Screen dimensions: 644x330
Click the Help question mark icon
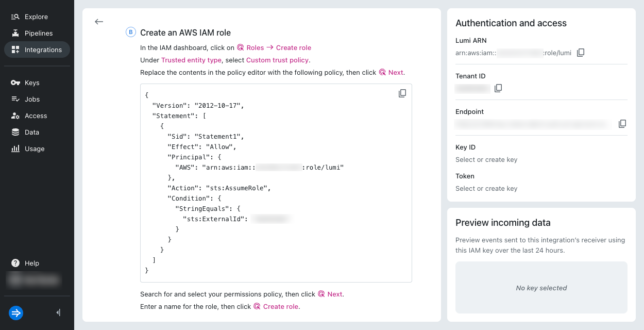[15, 263]
